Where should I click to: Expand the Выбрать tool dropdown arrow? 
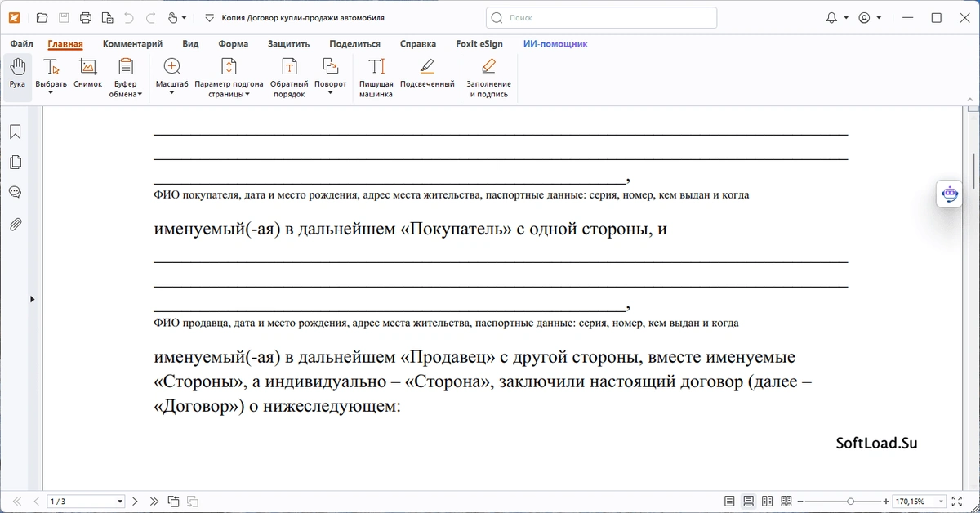[51, 93]
